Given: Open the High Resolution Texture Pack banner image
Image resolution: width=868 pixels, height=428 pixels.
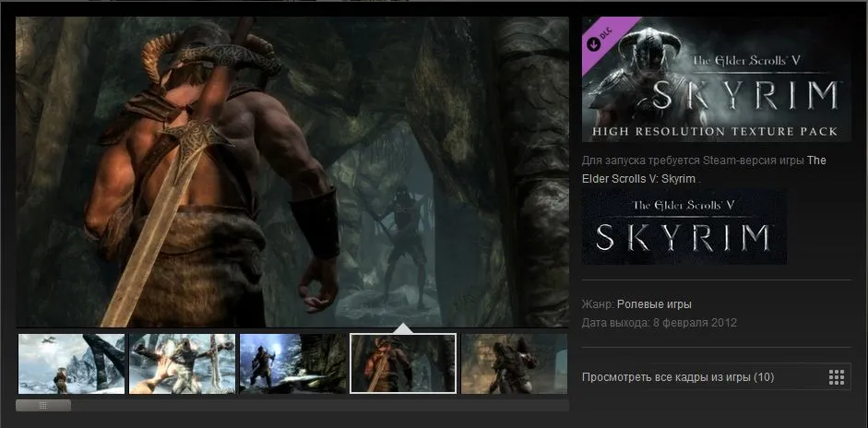Looking at the screenshot, I should point(717,79).
